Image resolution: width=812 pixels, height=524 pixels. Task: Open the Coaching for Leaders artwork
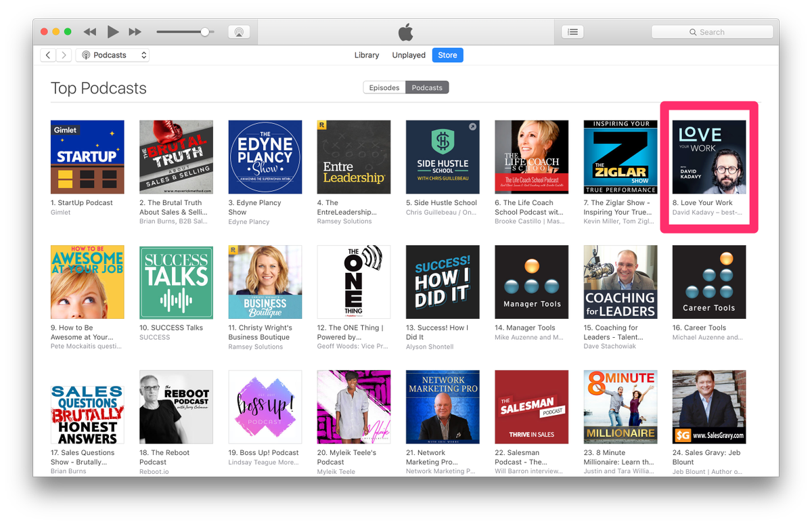(621, 282)
